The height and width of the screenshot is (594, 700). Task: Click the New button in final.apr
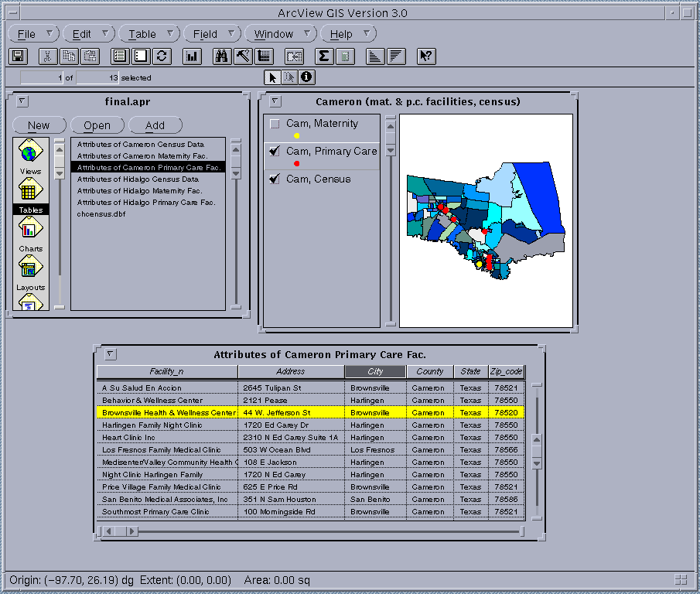(x=39, y=125)
